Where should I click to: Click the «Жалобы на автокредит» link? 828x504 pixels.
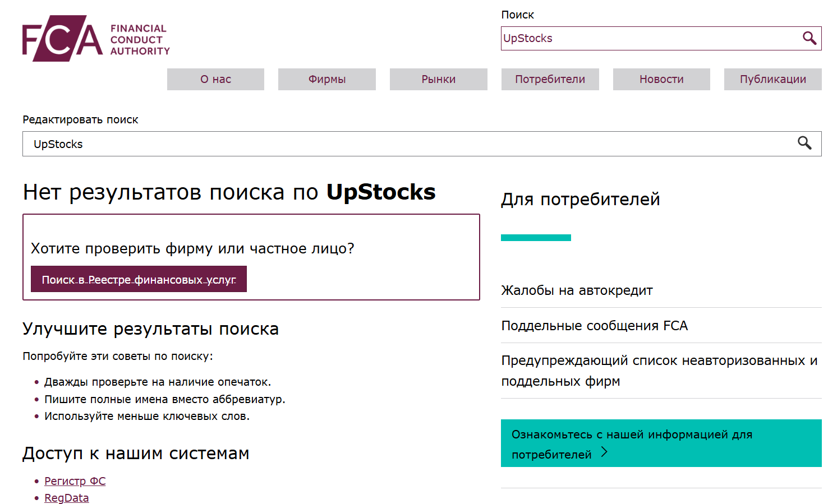click(x=577, y=290)
